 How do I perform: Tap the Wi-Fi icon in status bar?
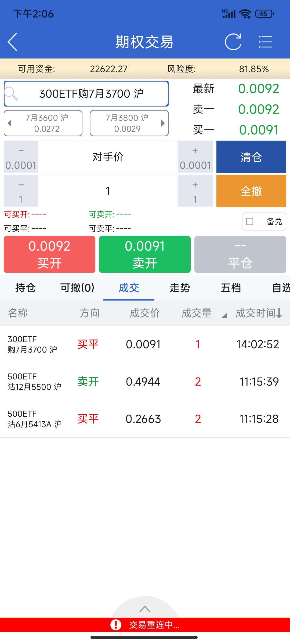245,14
